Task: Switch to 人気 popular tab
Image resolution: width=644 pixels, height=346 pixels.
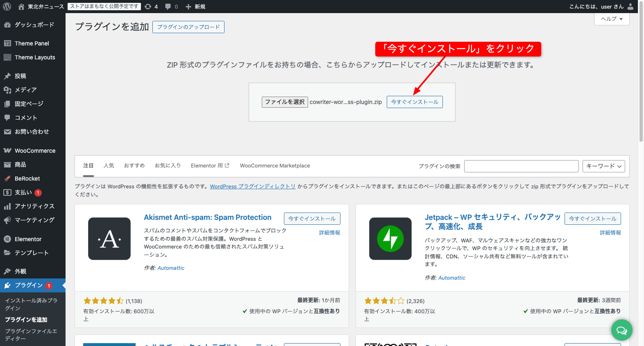Action: (x=109, y=166)
